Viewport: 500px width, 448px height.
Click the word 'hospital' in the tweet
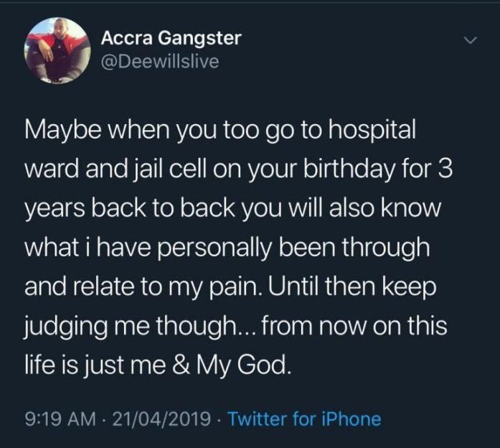tap(367, 133)
